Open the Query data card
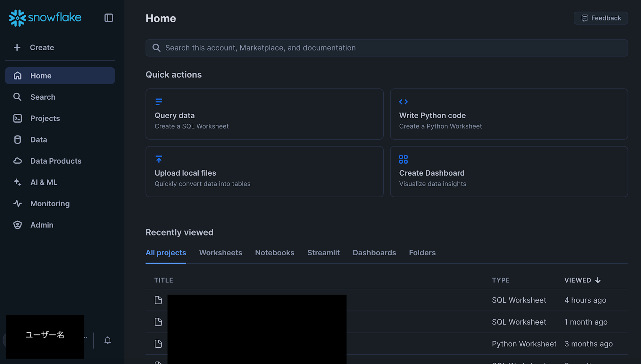The width and height of the screenshot is (641, 364). click(x=264, y=114)
